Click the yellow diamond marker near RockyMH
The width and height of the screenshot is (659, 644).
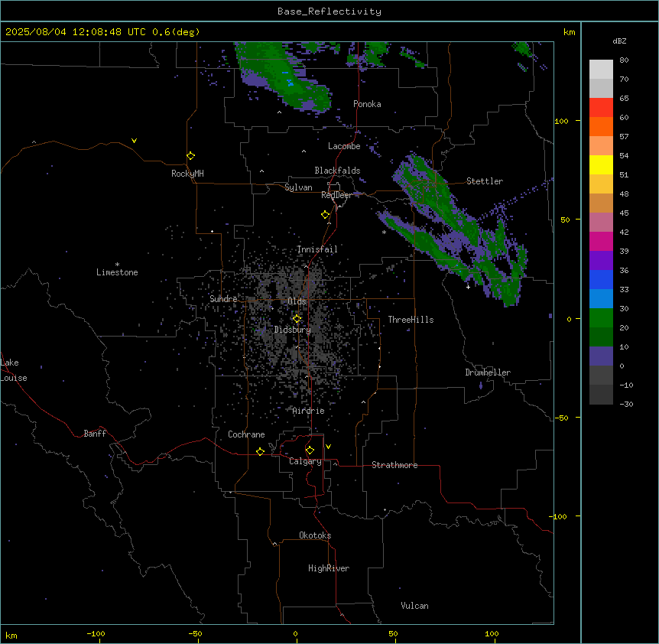click(x=190, y=155)
